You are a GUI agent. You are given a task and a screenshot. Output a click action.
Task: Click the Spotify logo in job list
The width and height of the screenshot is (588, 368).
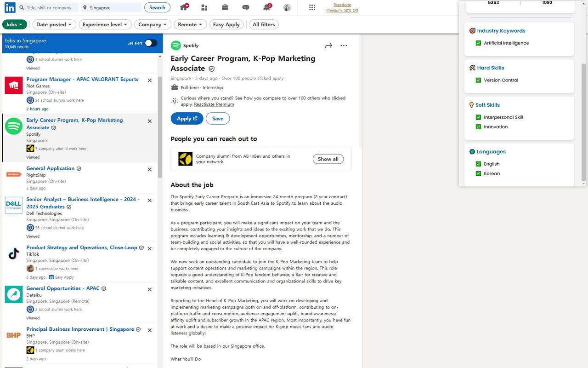(14, 126)
